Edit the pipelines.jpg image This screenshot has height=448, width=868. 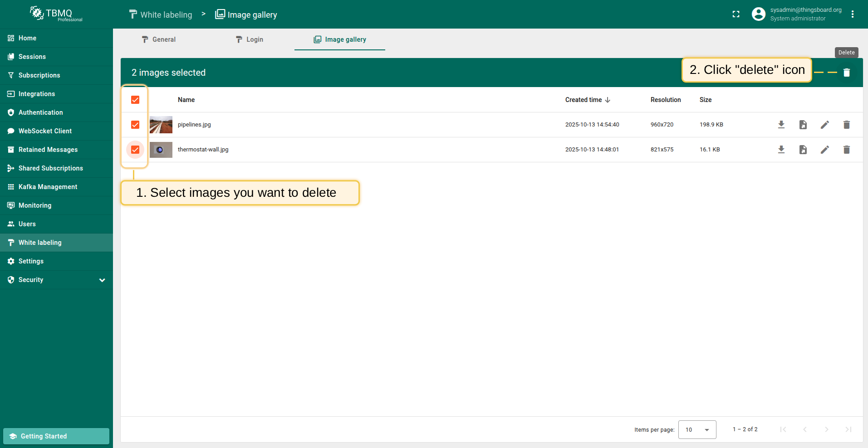tap(824, 125)
